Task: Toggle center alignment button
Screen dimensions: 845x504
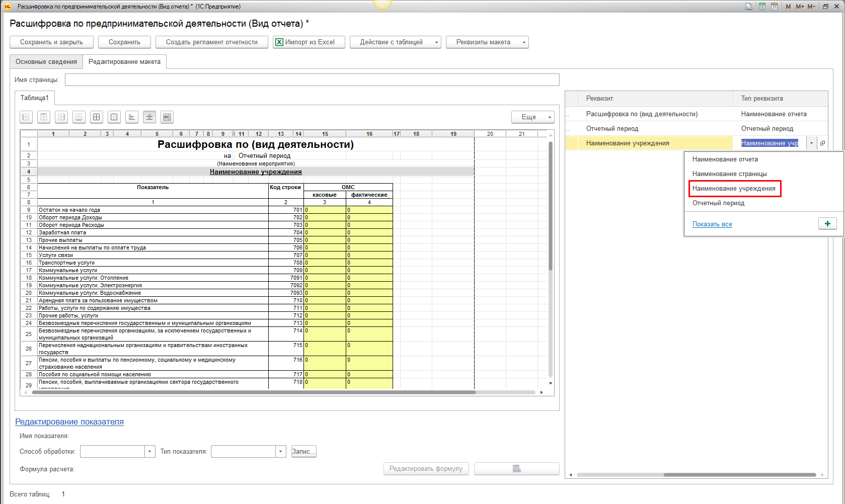Action: tap(149, 117)
